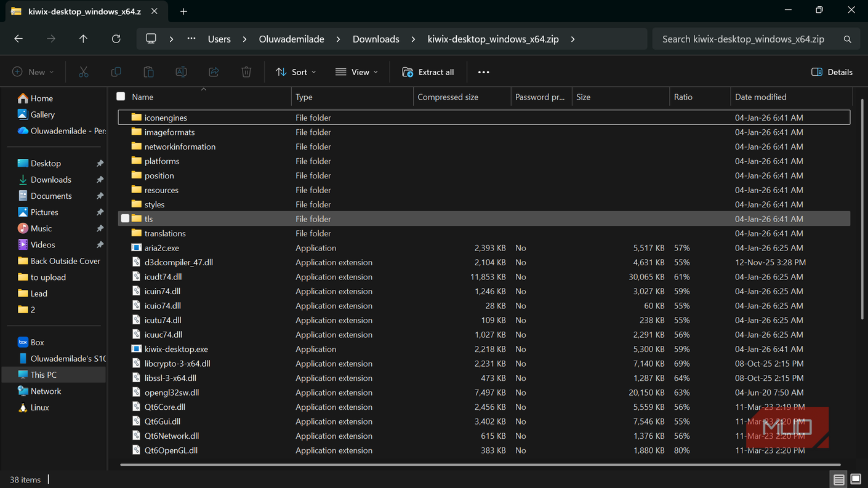Click the Share icon in toolbar
Viewport: 868px width, 488px height.
[214, 72]
